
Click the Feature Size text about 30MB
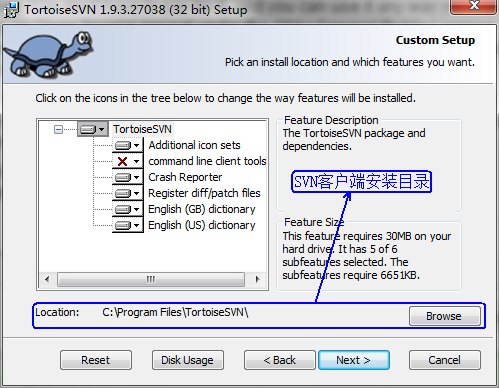(x=367, y=255)
